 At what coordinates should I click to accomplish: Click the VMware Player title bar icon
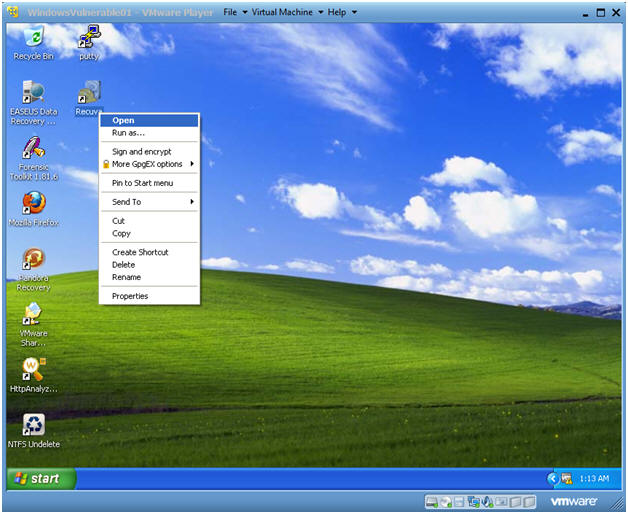pos(13,12)
